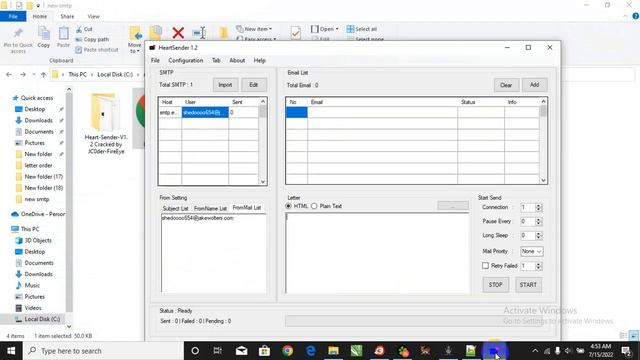Open the Mail Priority dropdown

(531, 251)
